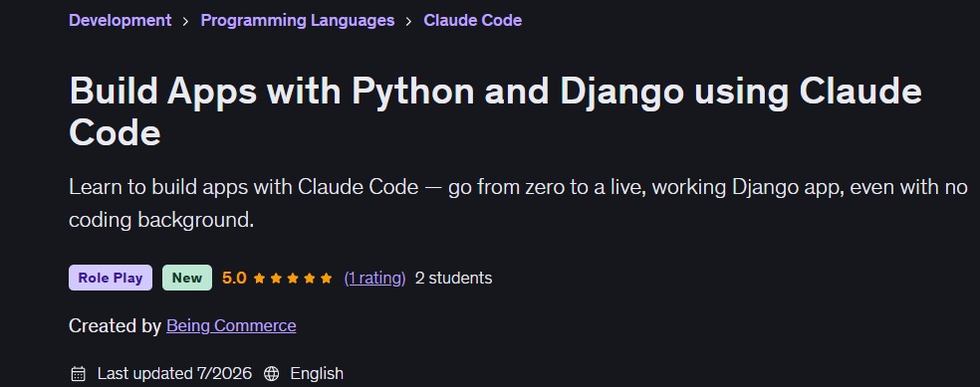Open the Being Commerce instructor link
The image size is (980, 387).
pyautogui.click(x=231, y=325)
